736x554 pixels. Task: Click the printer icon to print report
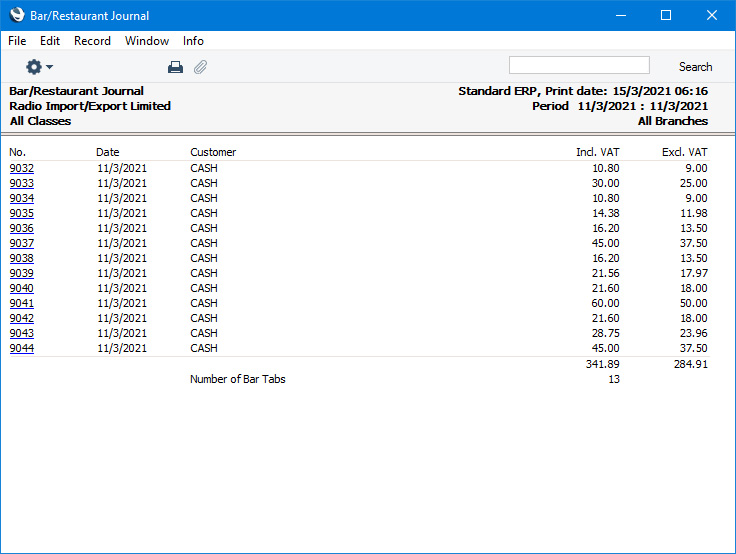tap(175, 67)
